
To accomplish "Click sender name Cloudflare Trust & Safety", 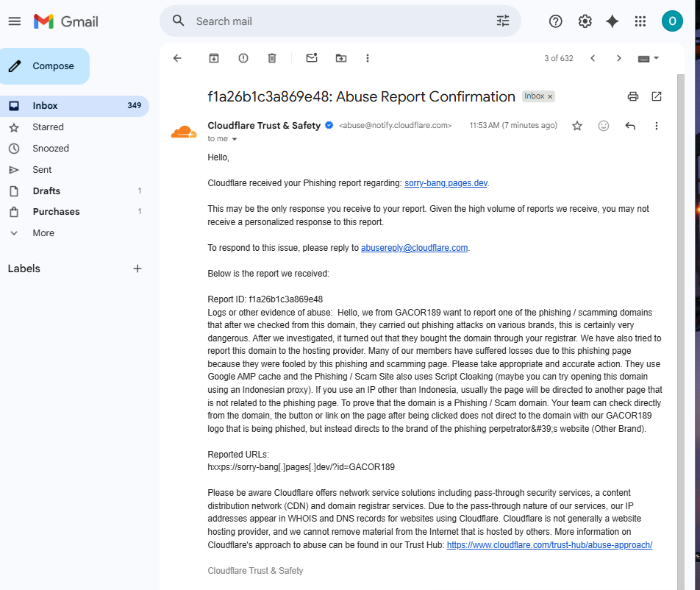I will pyautogui.click(x=264, y=126).
